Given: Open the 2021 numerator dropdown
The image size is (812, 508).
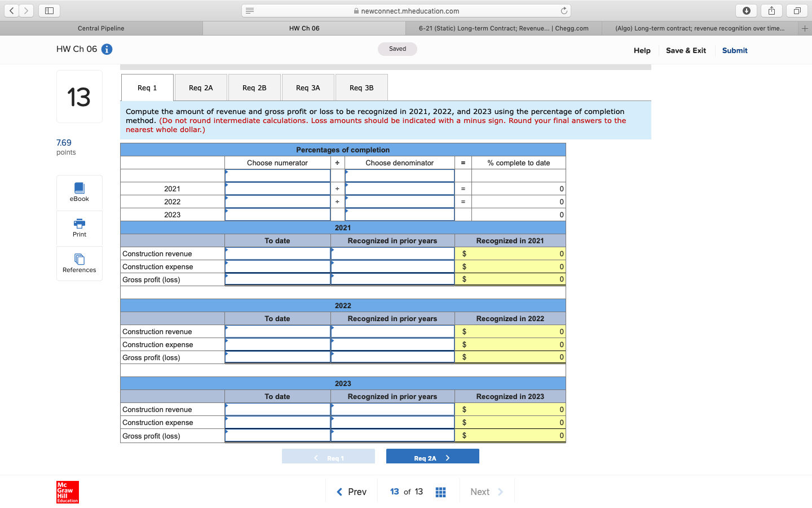Looking at the screenshot, I should click(277, 189).
